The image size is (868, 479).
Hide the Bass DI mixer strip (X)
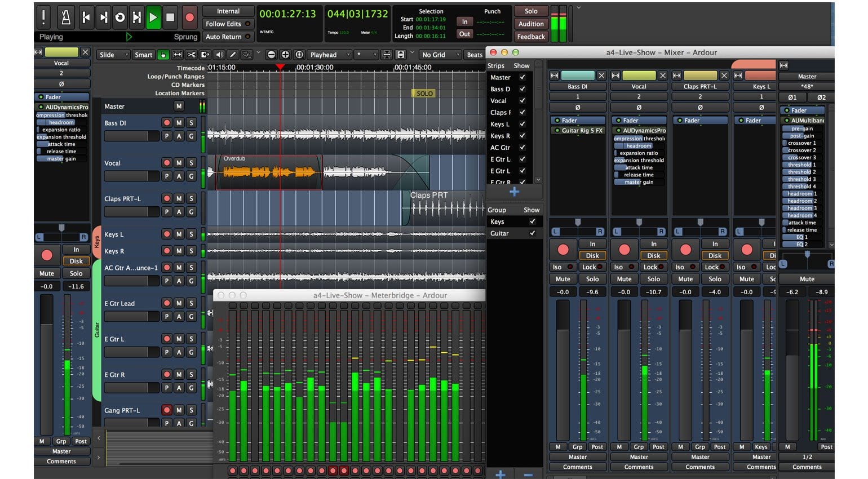[x=601, y=76]
